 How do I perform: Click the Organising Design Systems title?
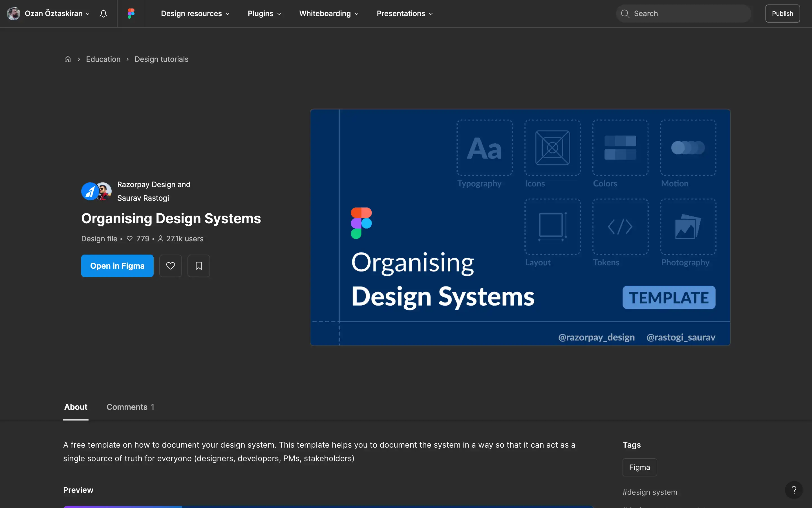[171, 218]
